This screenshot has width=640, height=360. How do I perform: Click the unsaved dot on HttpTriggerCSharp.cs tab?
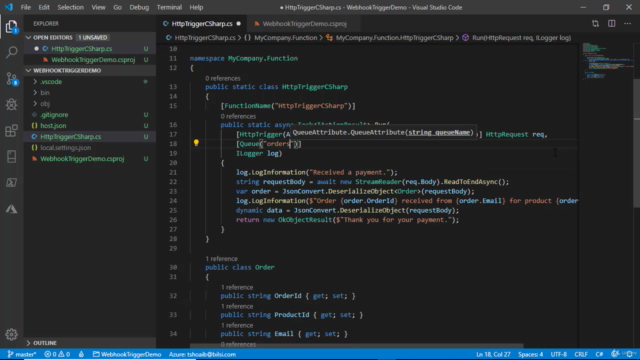coord(239,24)
